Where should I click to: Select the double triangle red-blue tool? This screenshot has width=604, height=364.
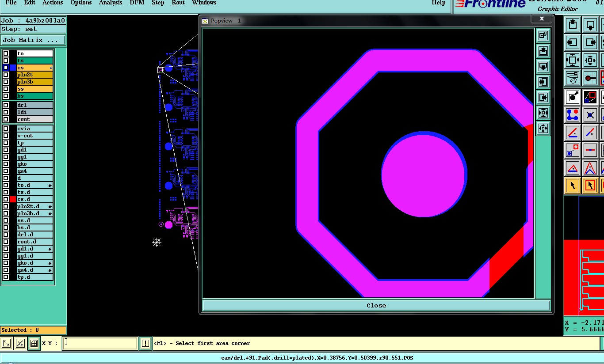point(590,168)
